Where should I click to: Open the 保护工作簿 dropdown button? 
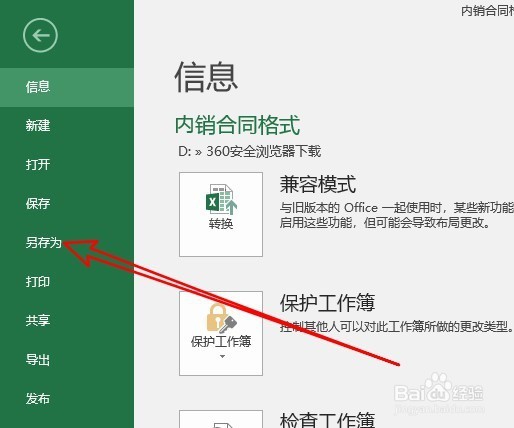click(221, 333)
